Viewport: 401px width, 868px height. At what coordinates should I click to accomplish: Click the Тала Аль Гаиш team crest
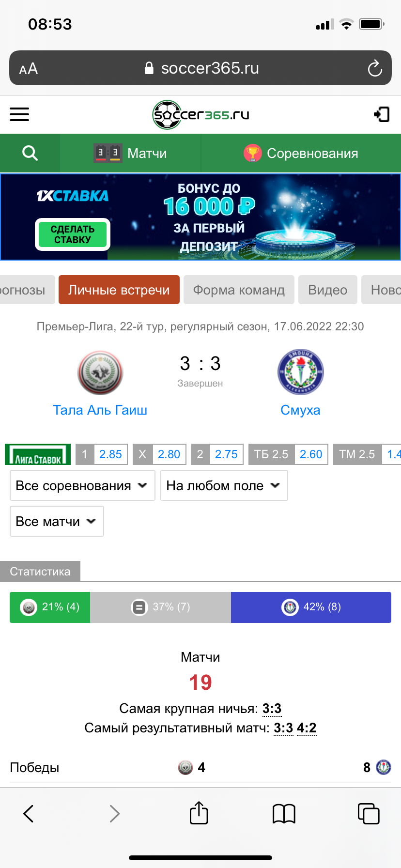[100, 372]
